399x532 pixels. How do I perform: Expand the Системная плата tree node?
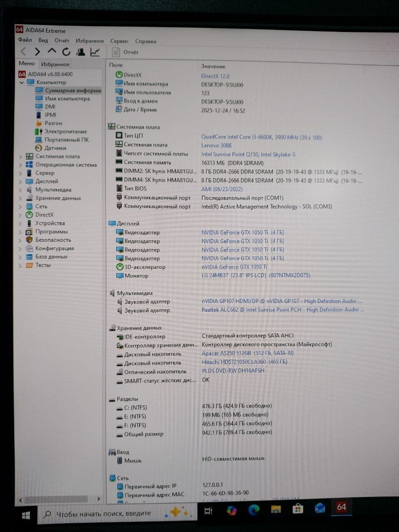pos(20,157)
